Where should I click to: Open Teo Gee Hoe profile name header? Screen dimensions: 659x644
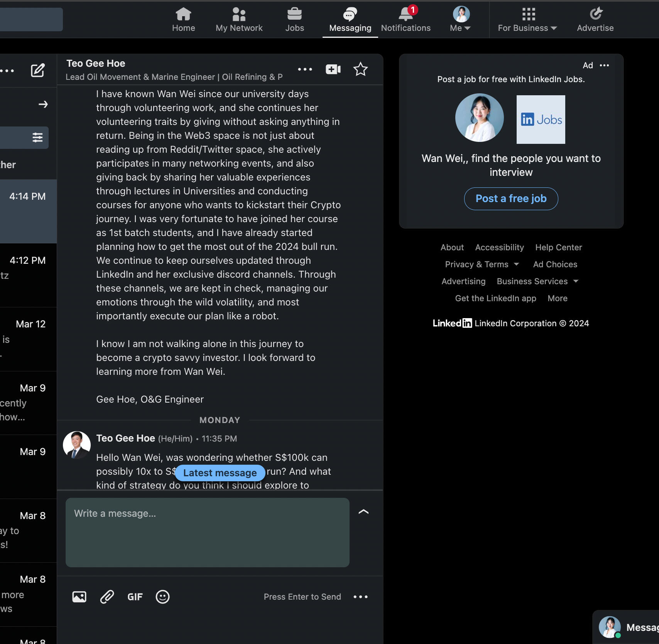(x=96, y=64)
